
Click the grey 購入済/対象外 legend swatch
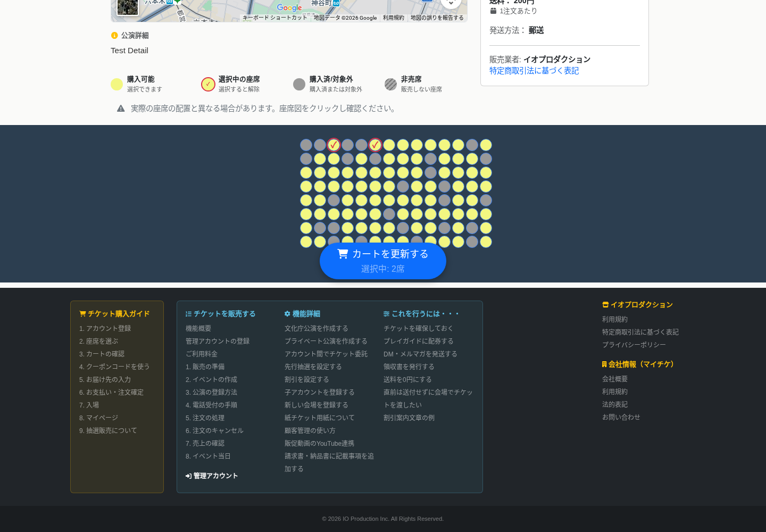[299, 84]
